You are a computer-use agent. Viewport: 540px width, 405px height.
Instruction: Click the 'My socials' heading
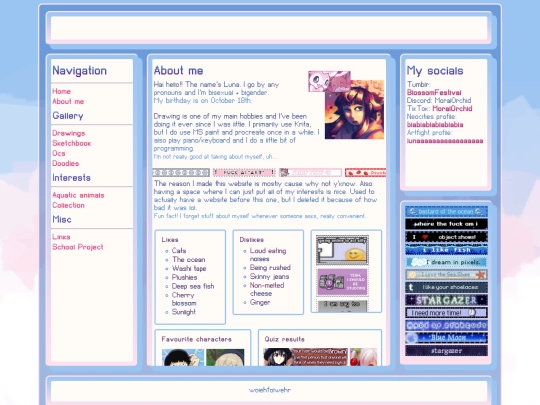[435, 71]
